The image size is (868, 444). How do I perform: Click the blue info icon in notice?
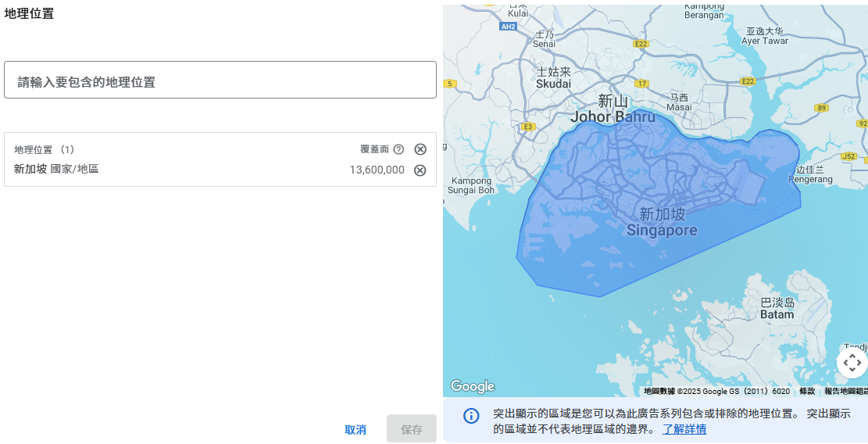click(471, 415)
